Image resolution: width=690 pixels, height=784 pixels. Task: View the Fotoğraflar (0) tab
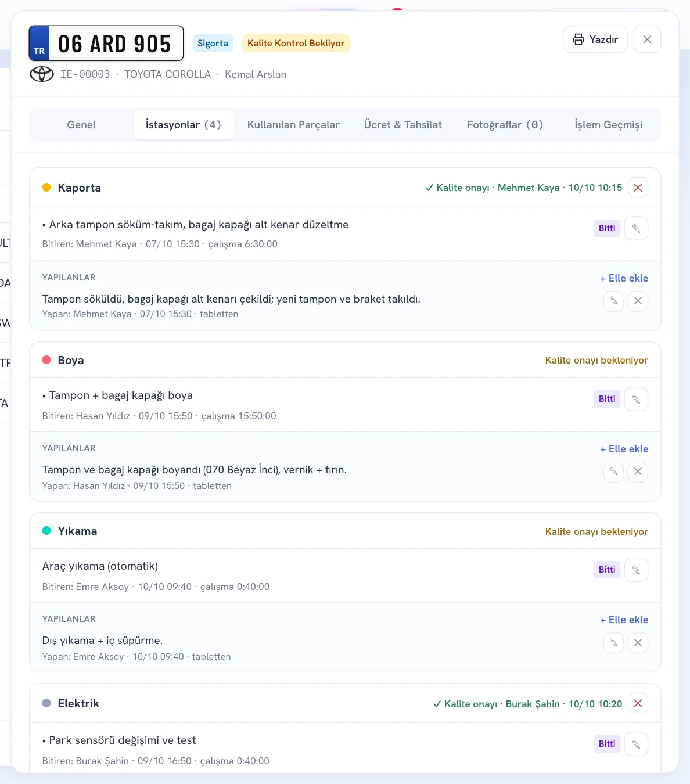(505, 125)
